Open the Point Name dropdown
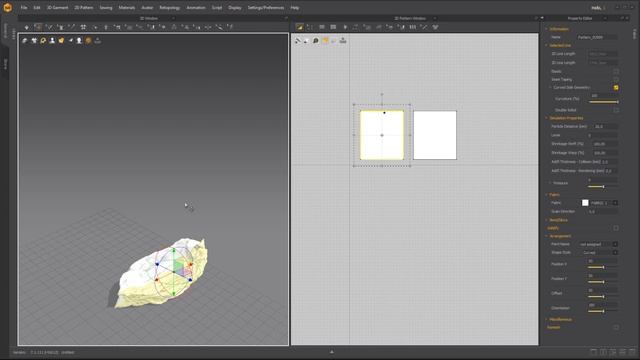Screen dimensions: 640x360 (615, 244)
